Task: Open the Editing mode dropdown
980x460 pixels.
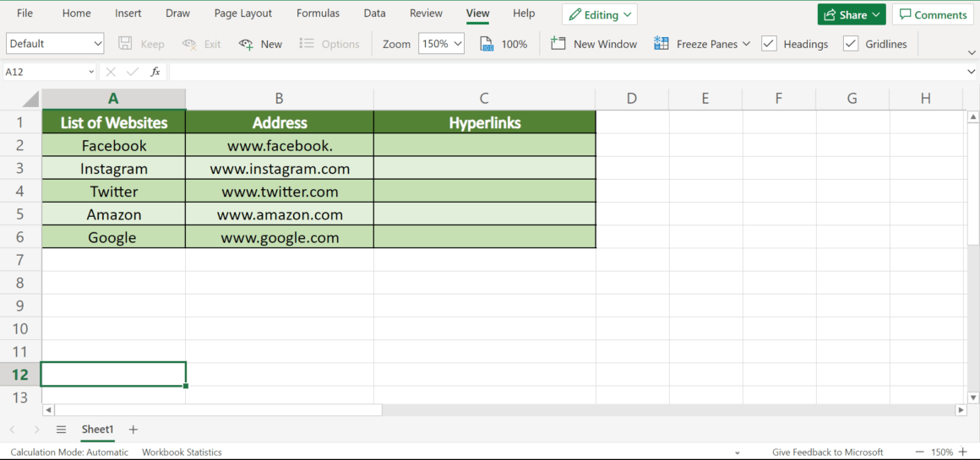Action: [x=599, y=15]
